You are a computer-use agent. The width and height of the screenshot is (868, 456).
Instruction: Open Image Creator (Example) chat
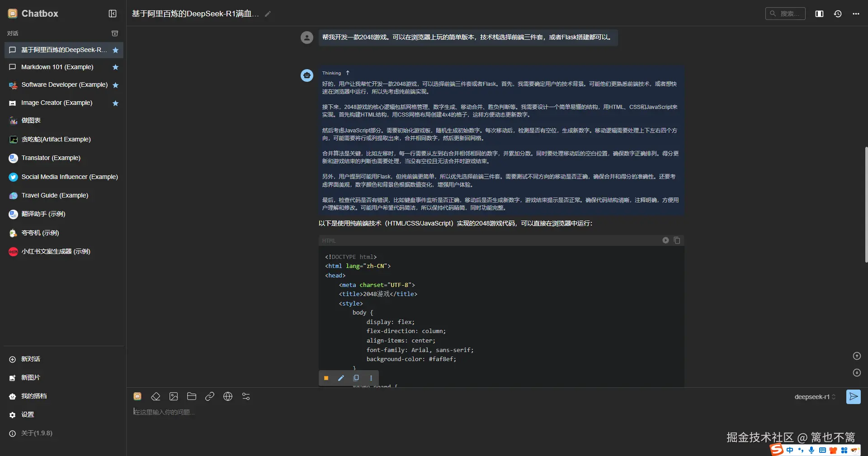(64, 103)
